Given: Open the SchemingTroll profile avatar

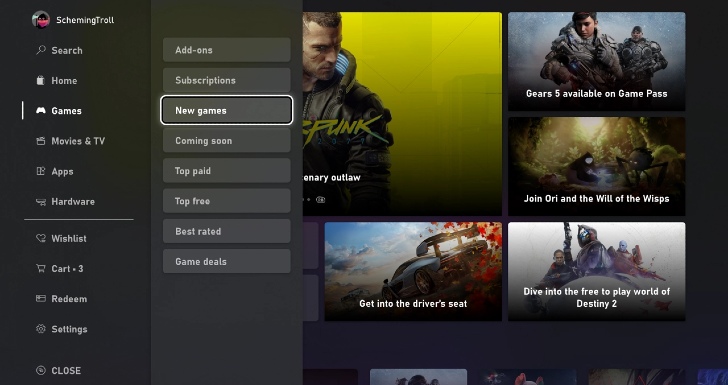Looking at the screenshot, I should (41, 20).
